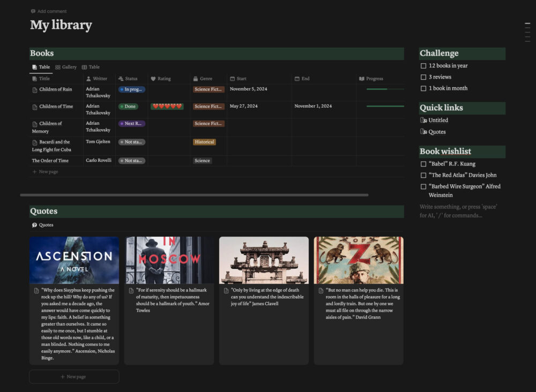Switch to the Gallery view tab

[x=65, y=67]
